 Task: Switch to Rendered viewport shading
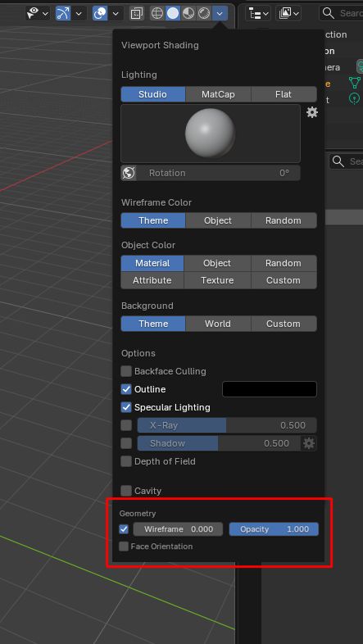[204, 14]
